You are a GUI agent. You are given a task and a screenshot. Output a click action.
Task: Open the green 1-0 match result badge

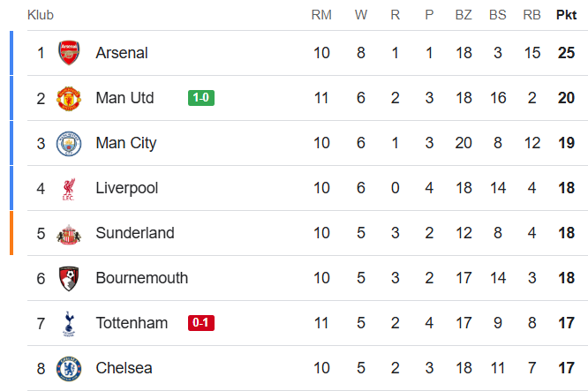pyautogui.click(x=200, y=98)
